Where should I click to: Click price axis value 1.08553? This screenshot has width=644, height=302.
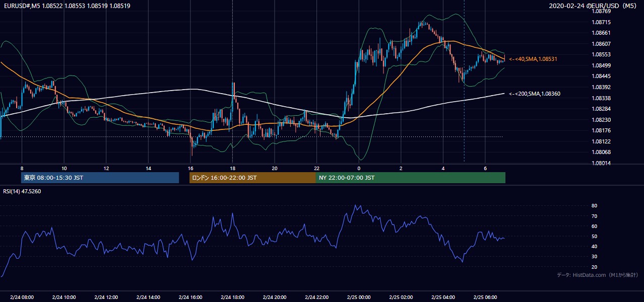(x=602, y=54)
